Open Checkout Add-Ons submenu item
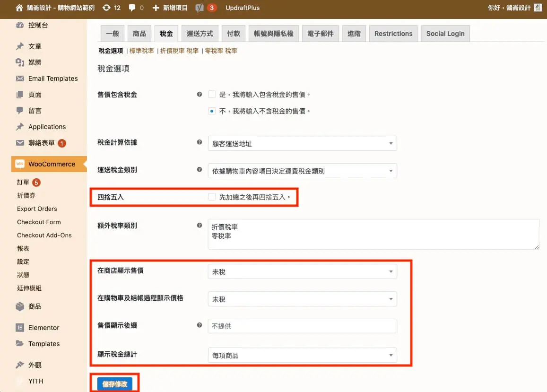The image size is (547, 392). [x=44, y=235]
